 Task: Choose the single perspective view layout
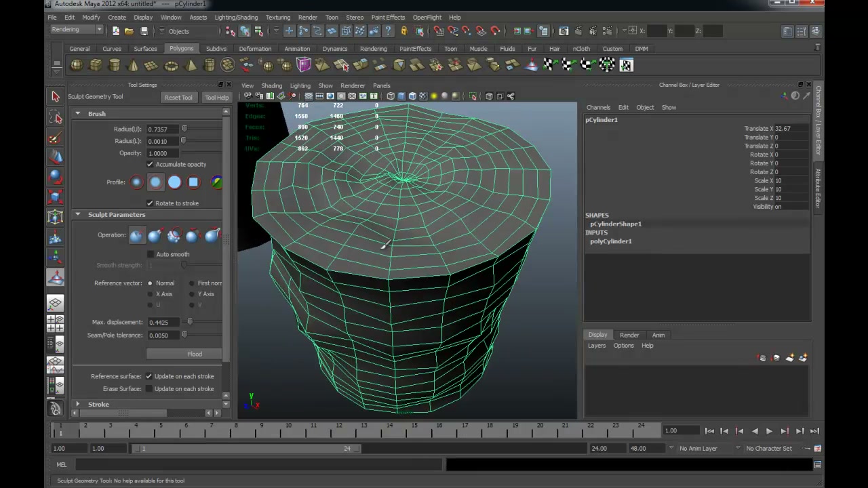[x=56, y=304]
